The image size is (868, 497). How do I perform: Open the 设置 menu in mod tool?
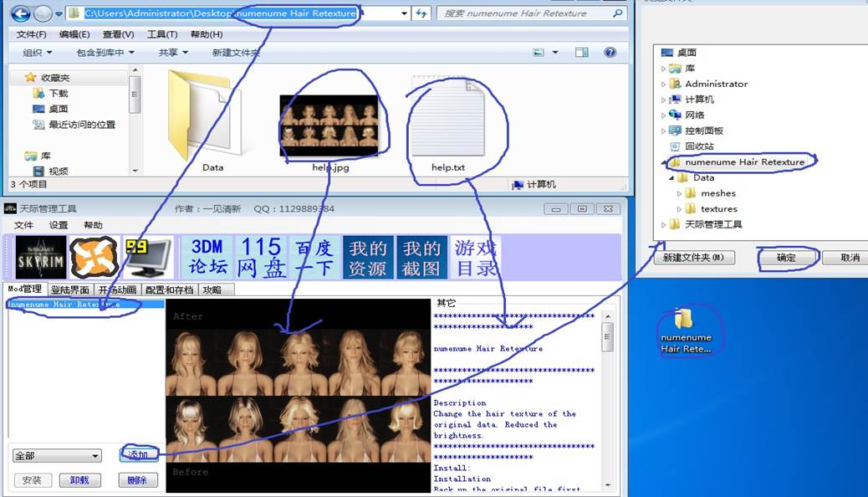tap(59, 225)
